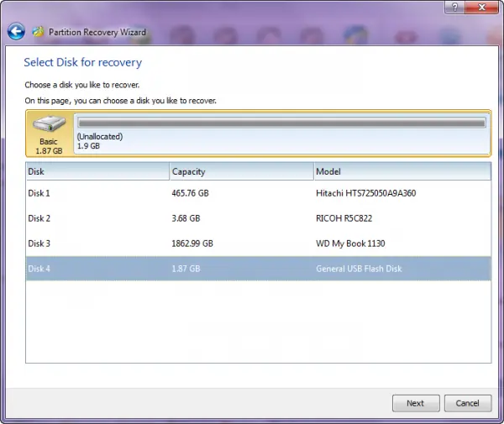Image resolution: width=504 pixels, height=424 pixels.
Task: Click the WD My Book 1130 entry
Action: point(350,243)
